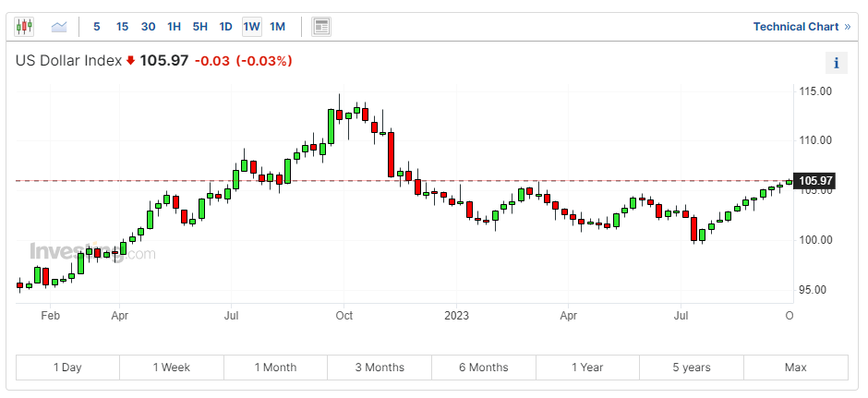Click the info icon at top right

pos(836,63)
